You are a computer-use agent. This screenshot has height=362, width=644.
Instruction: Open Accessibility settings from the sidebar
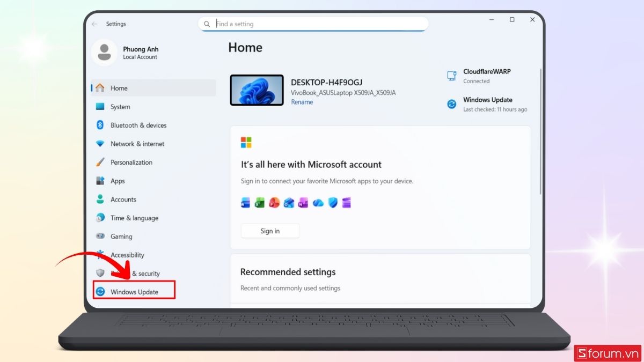pyautogui.click(x=127, y=255)
